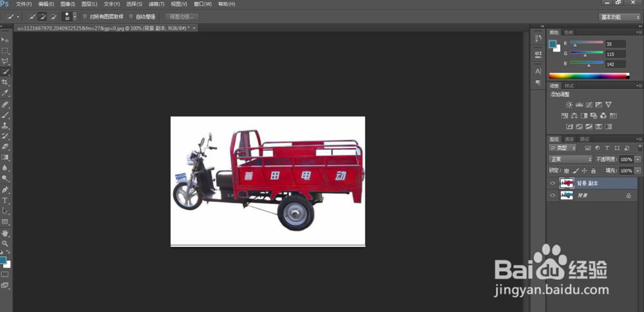Select the Dodge tool
Image resolution: width=644 pixels, height=312 pixels.
point(5,179)
